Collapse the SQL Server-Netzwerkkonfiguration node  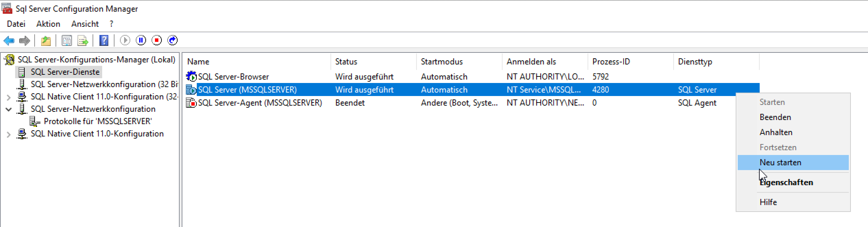[x=9, y=110]
